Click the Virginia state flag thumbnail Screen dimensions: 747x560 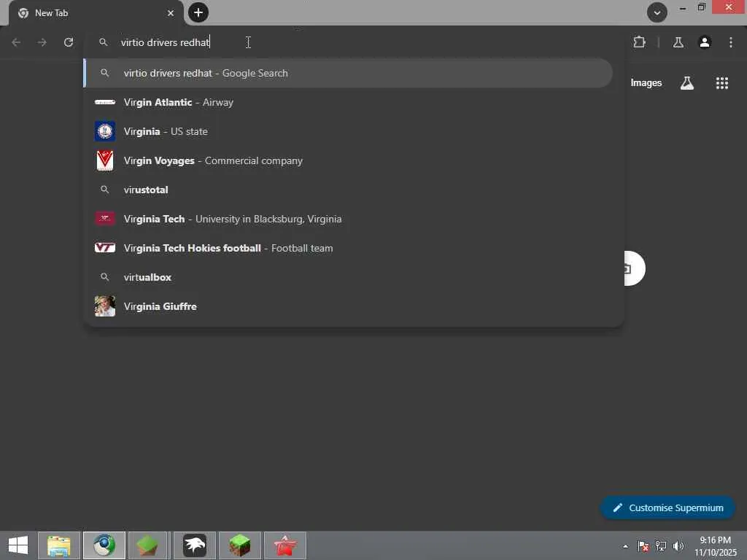pos(105,131)
